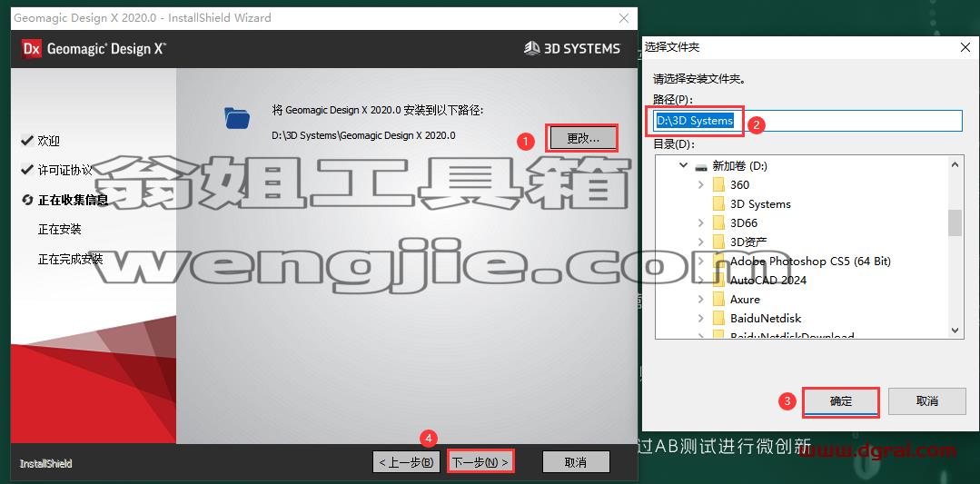The width and height of the screenshot is (980, 484).
Task: Close the 选择文件夹 dialog
Action: 965,47
